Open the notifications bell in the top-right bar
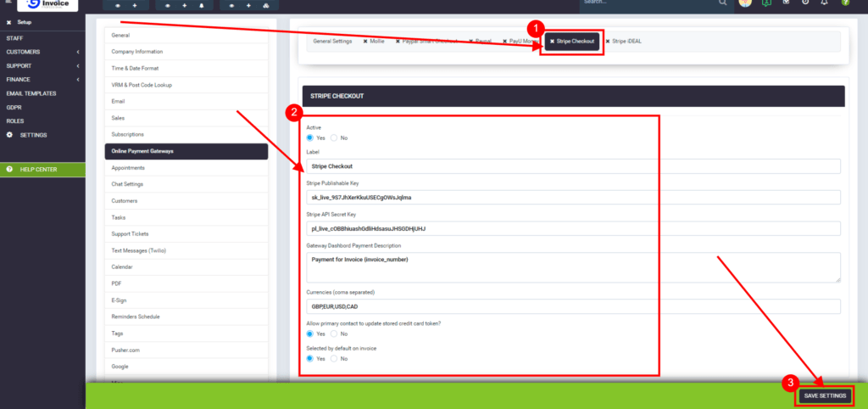 click(x=824, y=3)
